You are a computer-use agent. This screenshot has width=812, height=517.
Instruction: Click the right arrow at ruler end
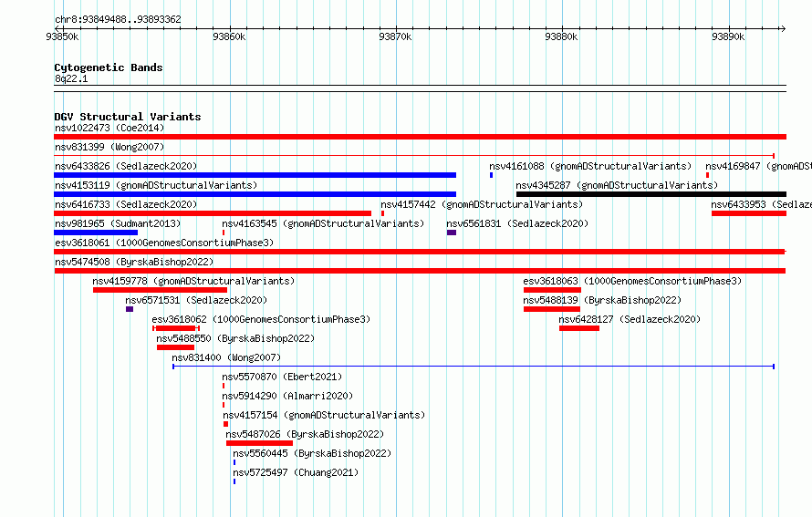click(783, 28)
